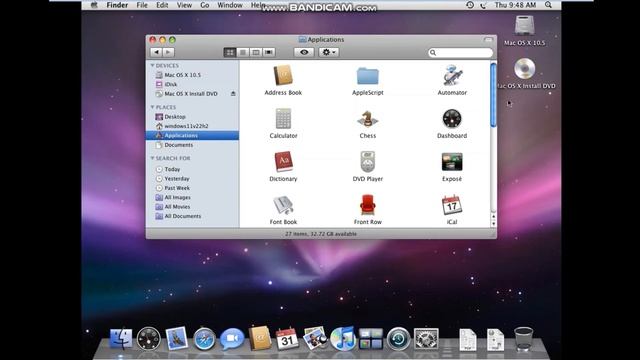The width and height of the screenshot is (640, 360).
Task: Select the Today search in sidebar
Action: click(192, 169)
